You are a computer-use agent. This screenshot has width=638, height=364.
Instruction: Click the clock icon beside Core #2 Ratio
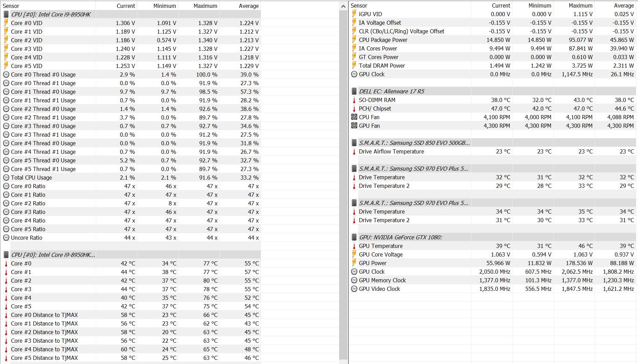tap(6, 203)
